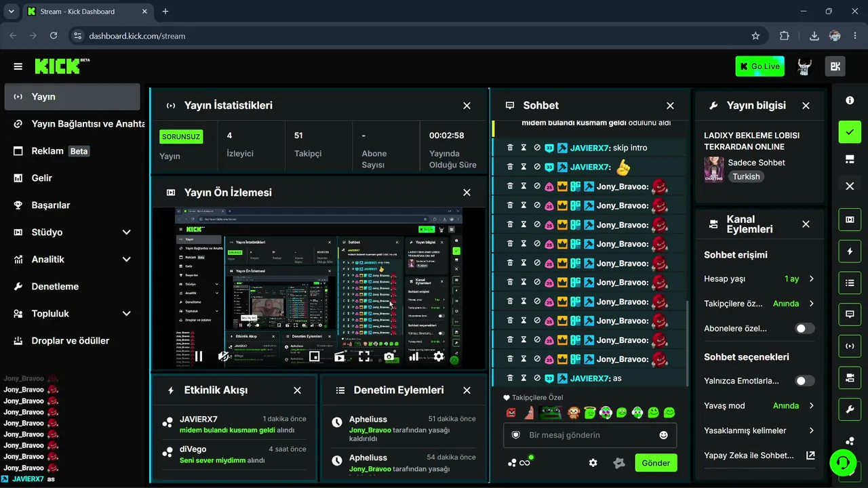This screenshot has width=868, height=488.
Task: Go to Reklam Beta in sidebar
Action: [72, 151]
